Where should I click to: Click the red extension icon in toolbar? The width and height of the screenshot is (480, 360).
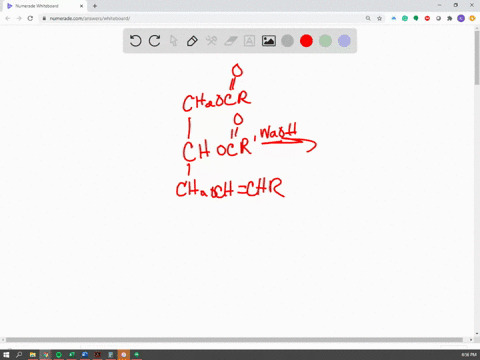427,18
